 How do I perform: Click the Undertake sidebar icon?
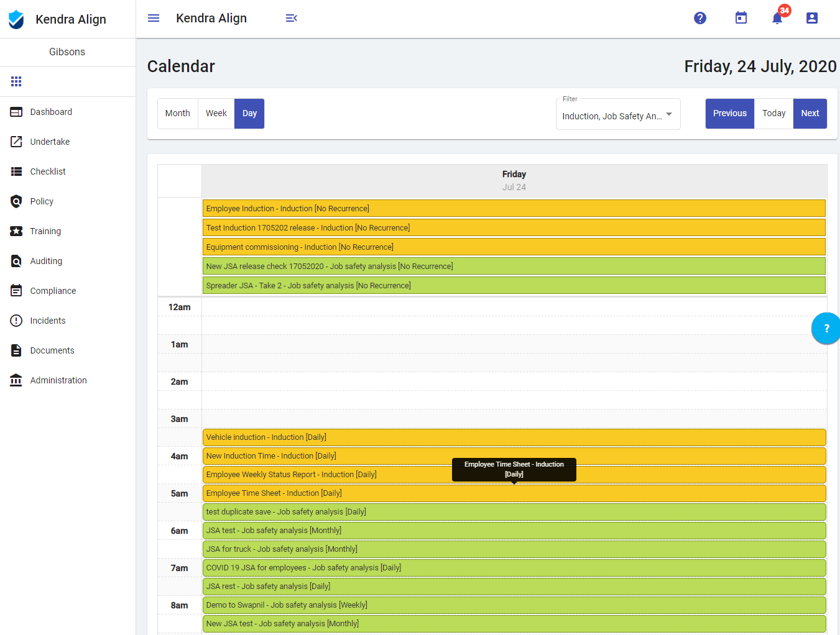point(16,142)
